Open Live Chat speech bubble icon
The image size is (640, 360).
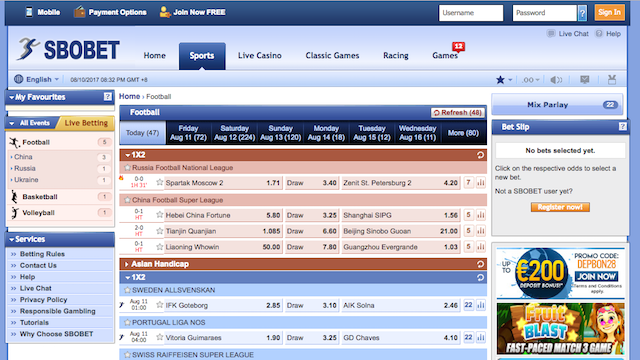tap(551, 33)
